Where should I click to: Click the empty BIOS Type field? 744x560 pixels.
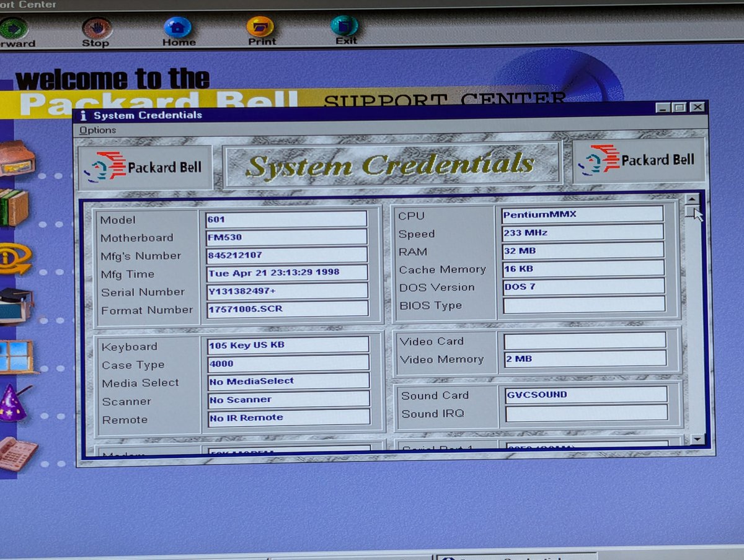[584, 304]
